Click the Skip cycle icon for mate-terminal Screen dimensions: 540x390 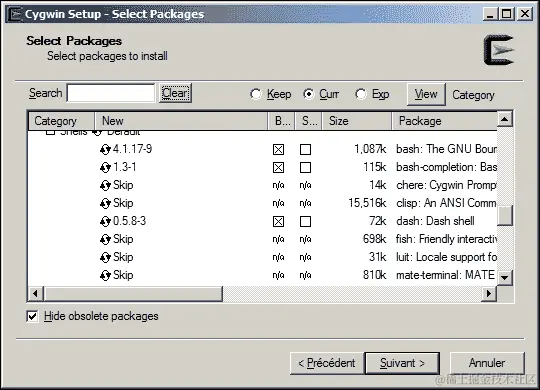(105, 276)
